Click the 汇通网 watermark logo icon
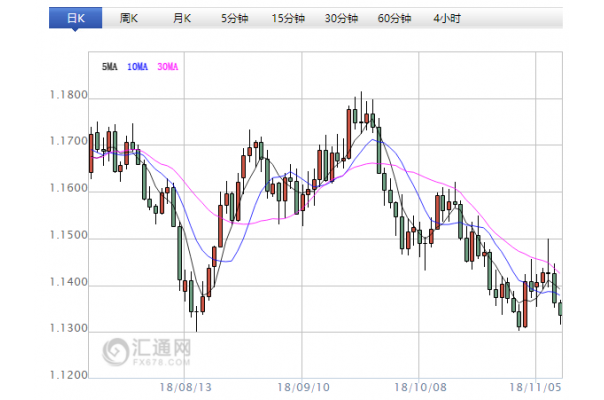 tap(118, 350)
